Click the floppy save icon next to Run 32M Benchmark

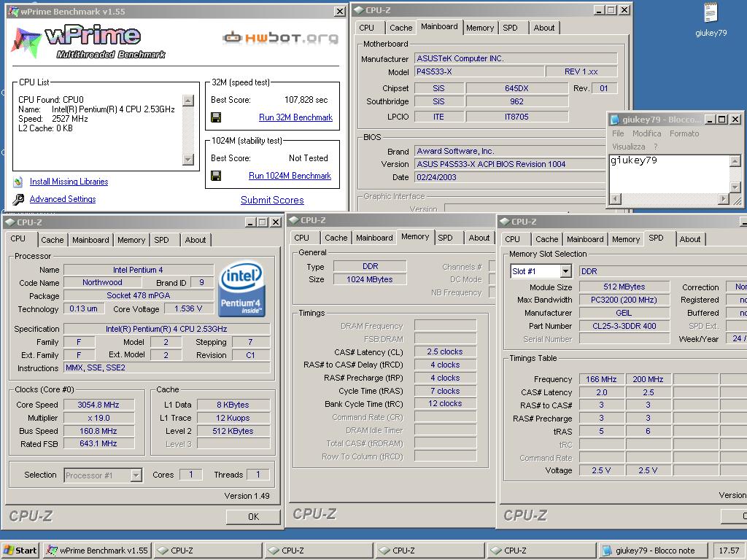tap(216, 117)
